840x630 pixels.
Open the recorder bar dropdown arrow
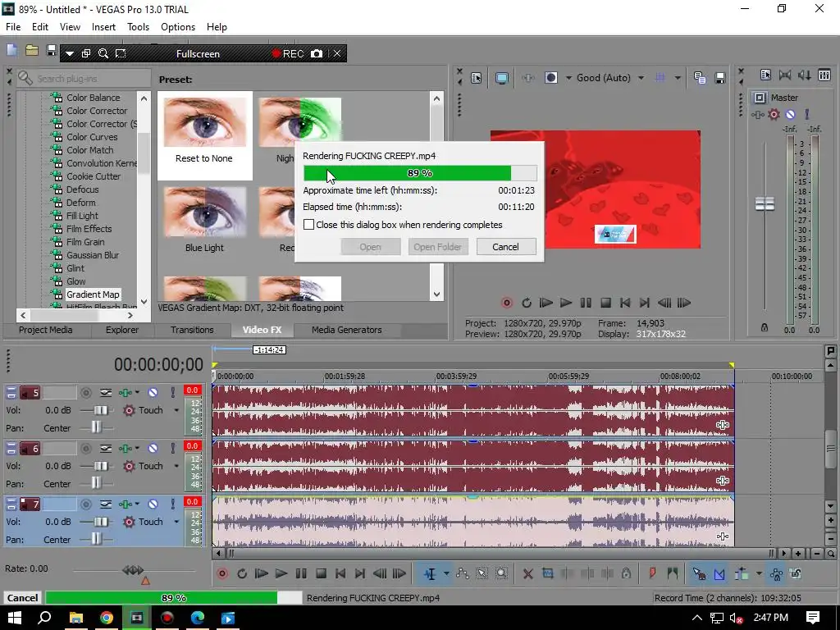pos(70,53)
